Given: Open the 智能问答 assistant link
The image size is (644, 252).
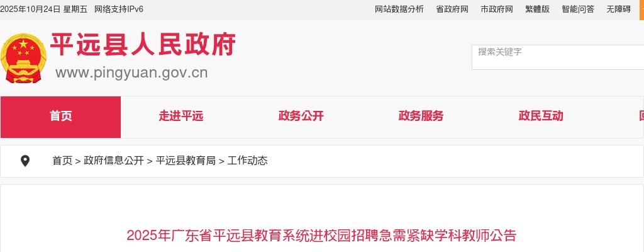Looking at the screenshot, I should point(579,9).
